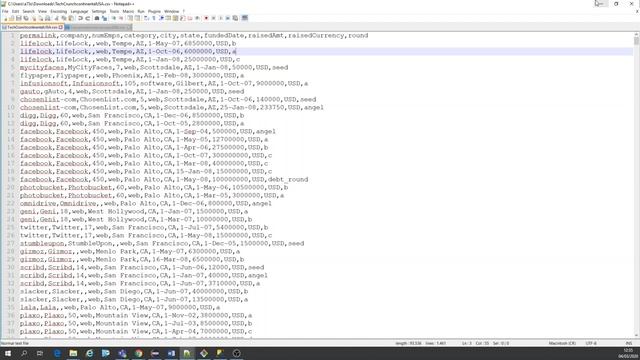Click the Macintosh (CR) line ending field
This screenshot has height=360, width=640.
(562, 343)
